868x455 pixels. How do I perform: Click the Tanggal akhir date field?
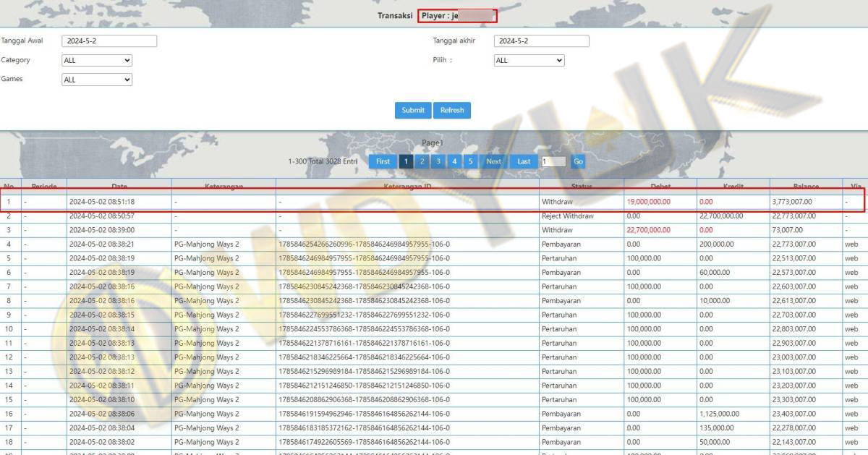542,41
